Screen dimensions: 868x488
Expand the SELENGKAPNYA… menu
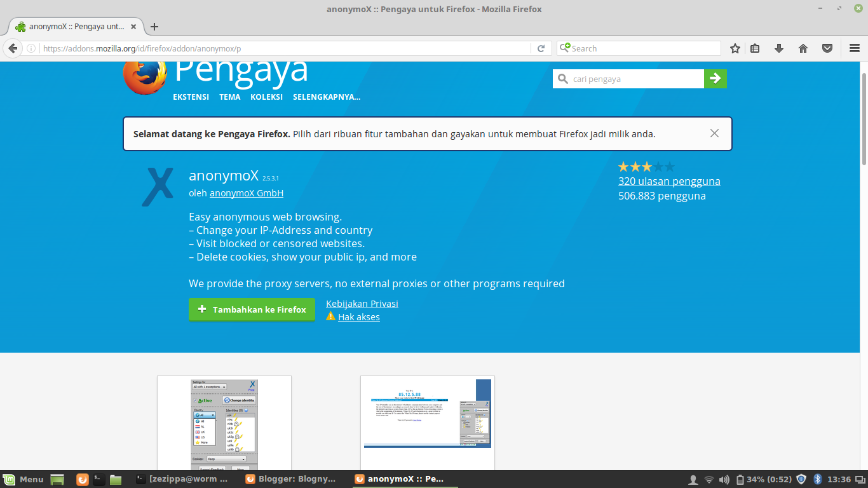327,97
